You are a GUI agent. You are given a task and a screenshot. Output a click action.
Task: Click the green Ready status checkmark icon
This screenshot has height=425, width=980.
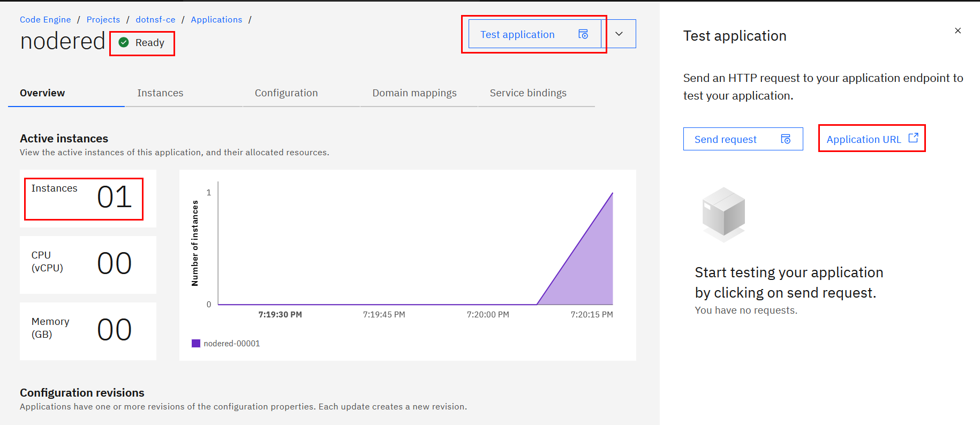[124, 42]
